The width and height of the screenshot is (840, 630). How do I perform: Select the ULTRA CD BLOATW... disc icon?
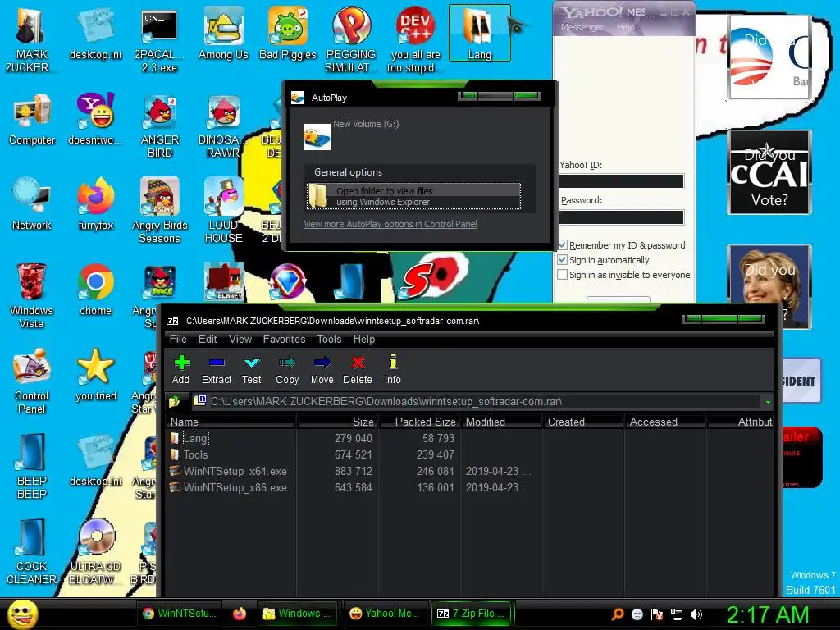[x=95, y=552]
